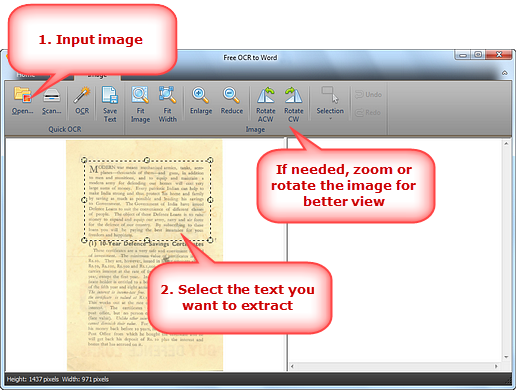Close the Free OCR to Word window
Viewport: 516px width, 390px height.
pyautogui.click(x=499, y=55)
